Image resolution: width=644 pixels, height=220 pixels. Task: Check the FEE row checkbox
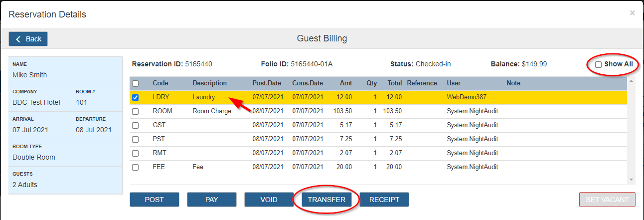coord(135,167)
